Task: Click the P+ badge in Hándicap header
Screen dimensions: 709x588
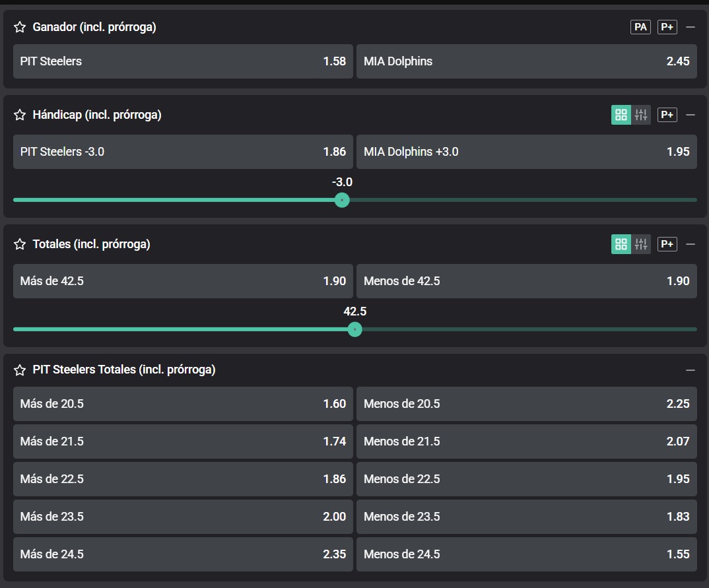Action: point(667,115)
